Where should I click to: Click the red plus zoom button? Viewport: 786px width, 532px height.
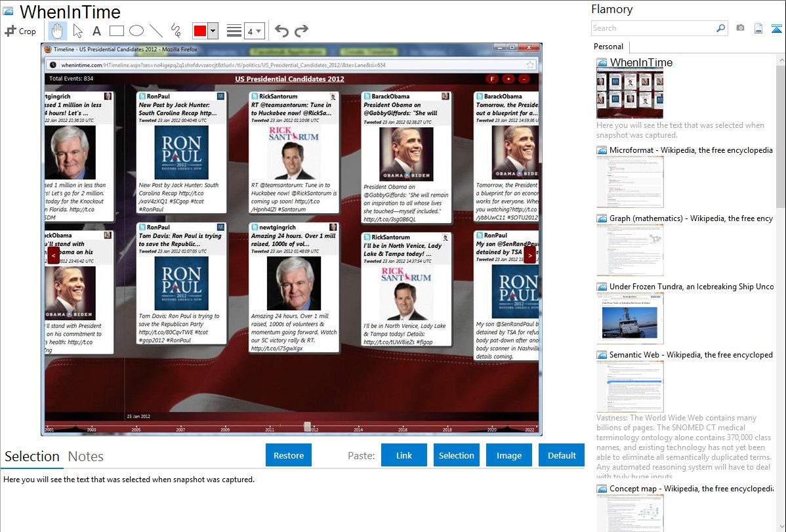[508, 79]
